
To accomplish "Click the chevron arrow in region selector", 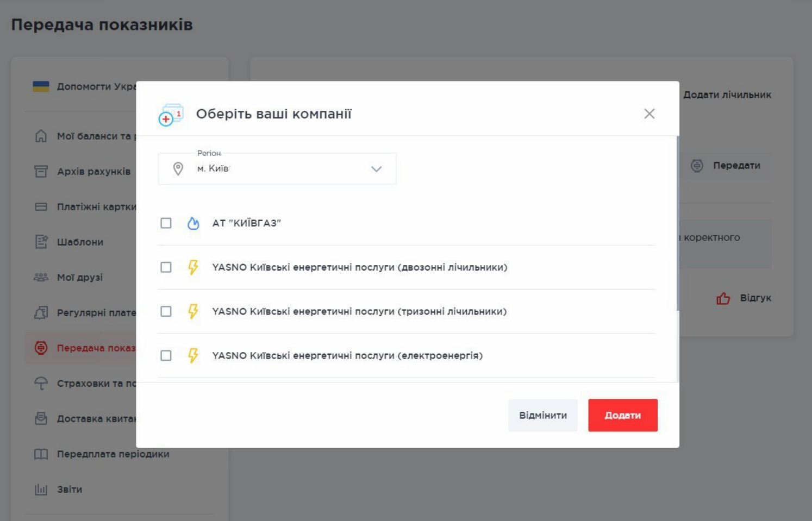I will 376,169.
